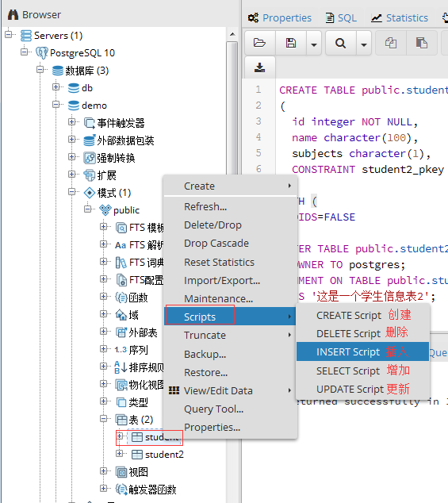
Task: Collapse the public schema node
Action: pyautogui.click(x=87, y=209)
